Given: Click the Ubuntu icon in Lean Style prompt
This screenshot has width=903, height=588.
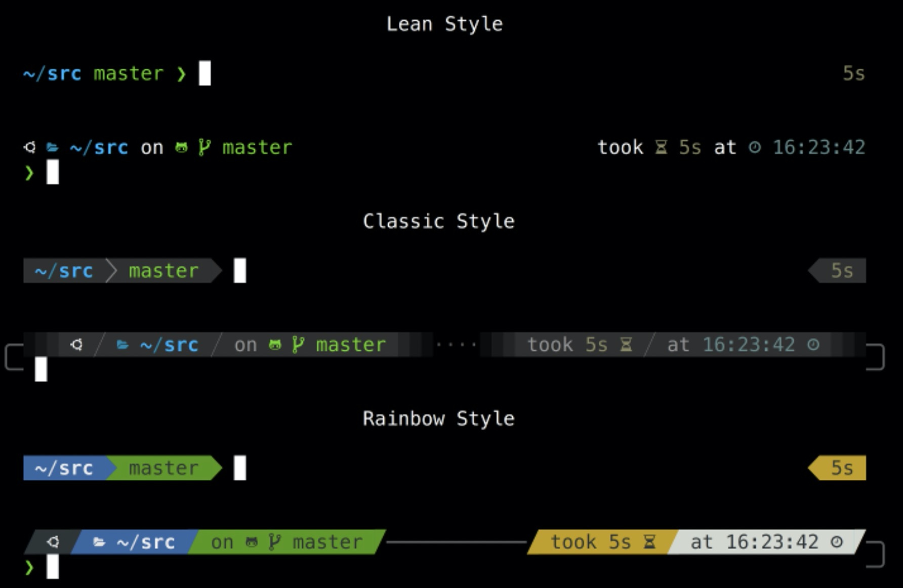Looking at the screenshot, I should [30, 147].
